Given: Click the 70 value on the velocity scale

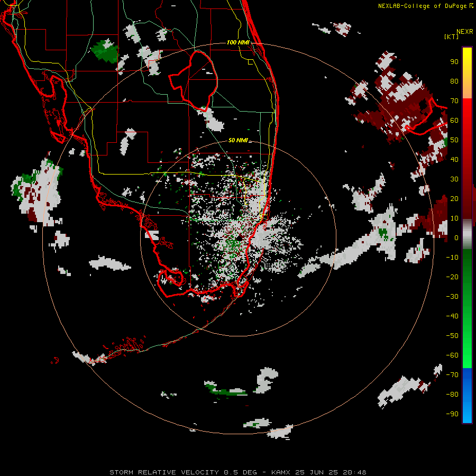Looking at the screenshot, I should (454, 101).
